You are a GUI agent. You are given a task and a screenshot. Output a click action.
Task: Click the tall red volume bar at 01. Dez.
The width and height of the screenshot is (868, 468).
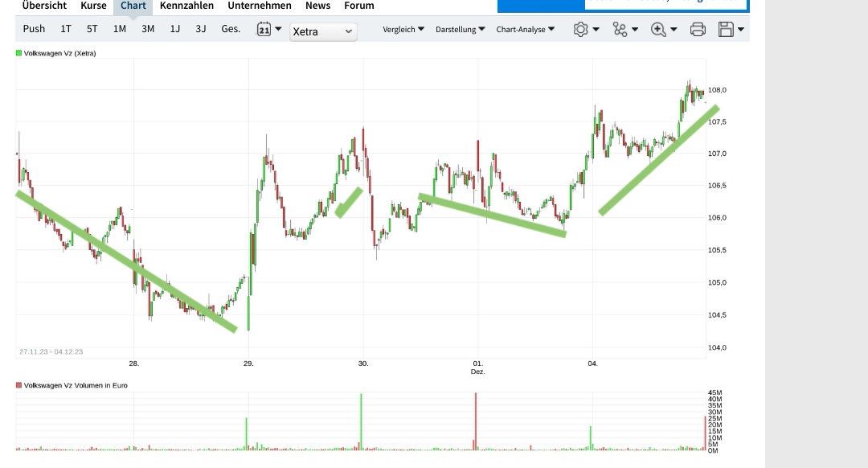(476, 421)
